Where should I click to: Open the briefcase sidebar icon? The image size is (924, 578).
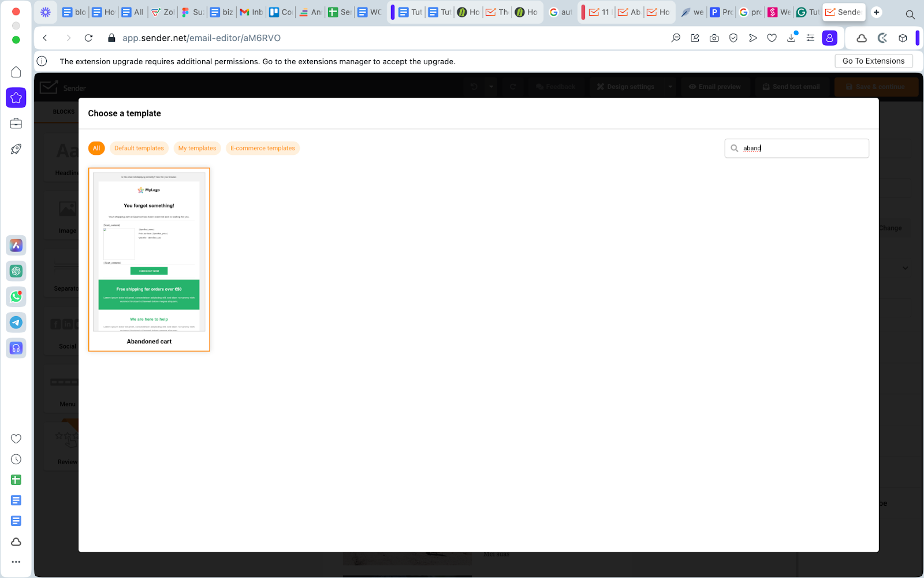[x=16, y=123]
